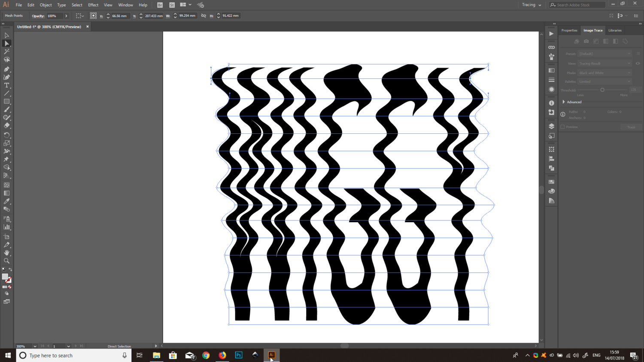Screen dimensions: 644x362
Task: Select the Column Graph tool
Action: click(6, 227)
